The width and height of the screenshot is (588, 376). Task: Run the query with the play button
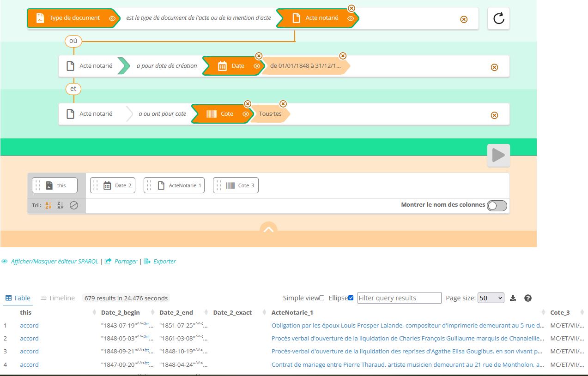click(x=498, y=155)
